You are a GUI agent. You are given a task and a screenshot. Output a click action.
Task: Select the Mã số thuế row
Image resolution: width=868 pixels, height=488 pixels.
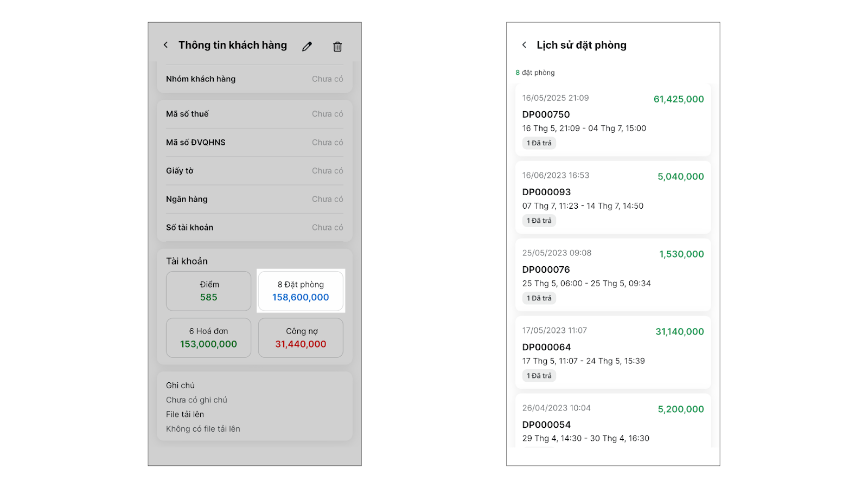pyautogui.click(x=254, y=114)
